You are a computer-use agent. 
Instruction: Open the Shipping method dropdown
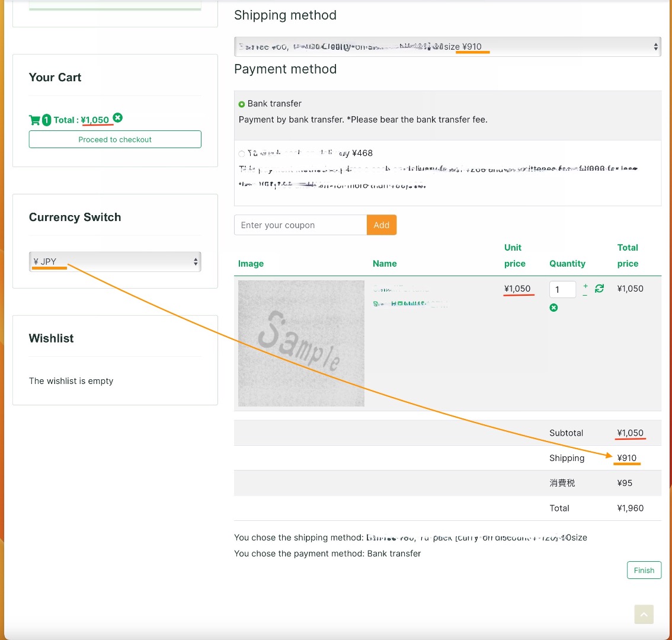447,47
